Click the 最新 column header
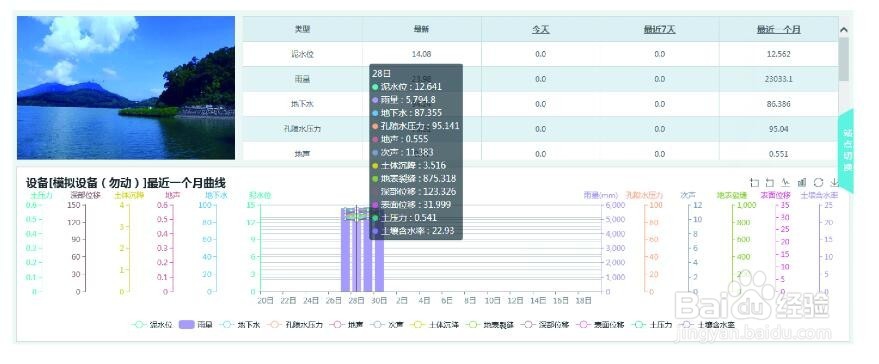 tap(422, 29)
